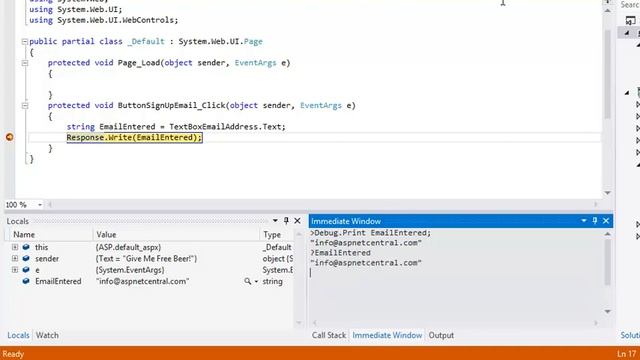Select the Immediate Window tab
640x360 pixels.
387,335
